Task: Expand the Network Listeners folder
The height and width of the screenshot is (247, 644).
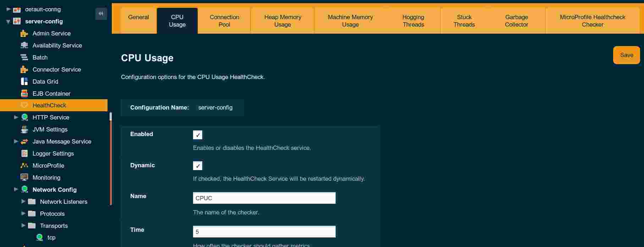Action: [x=23, y=202]
